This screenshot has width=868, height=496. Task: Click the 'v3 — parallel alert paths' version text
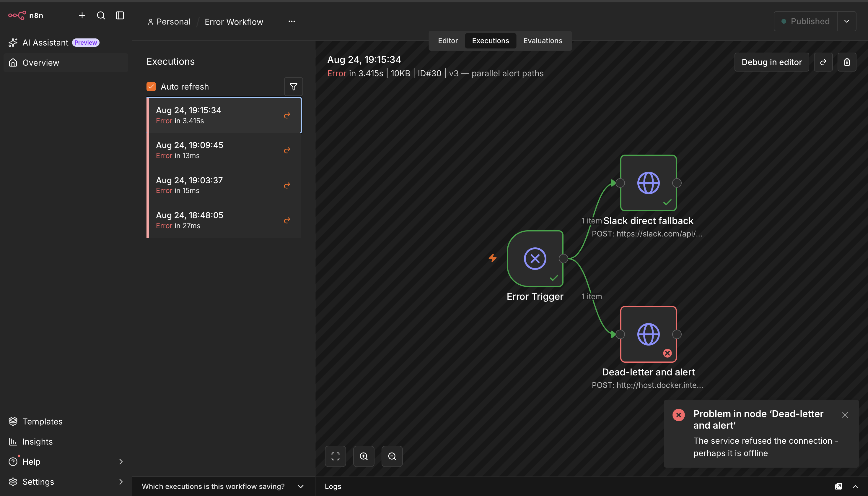click(496, 73)
